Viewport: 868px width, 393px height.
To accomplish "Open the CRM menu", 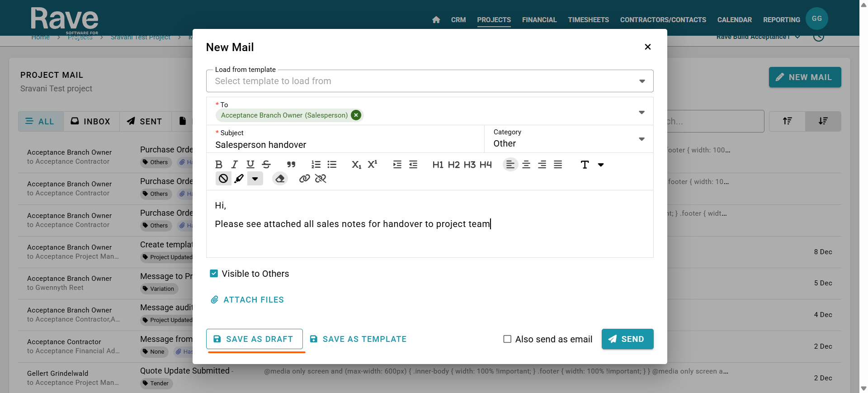I will pos(458,20).
